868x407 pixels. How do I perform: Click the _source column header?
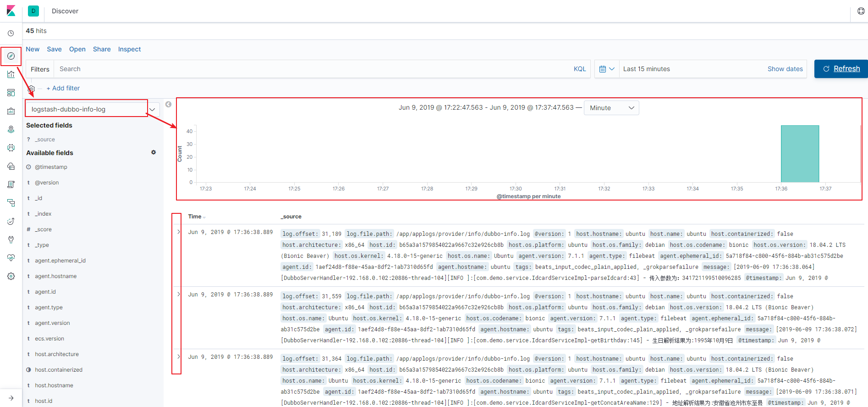point(291,217)
